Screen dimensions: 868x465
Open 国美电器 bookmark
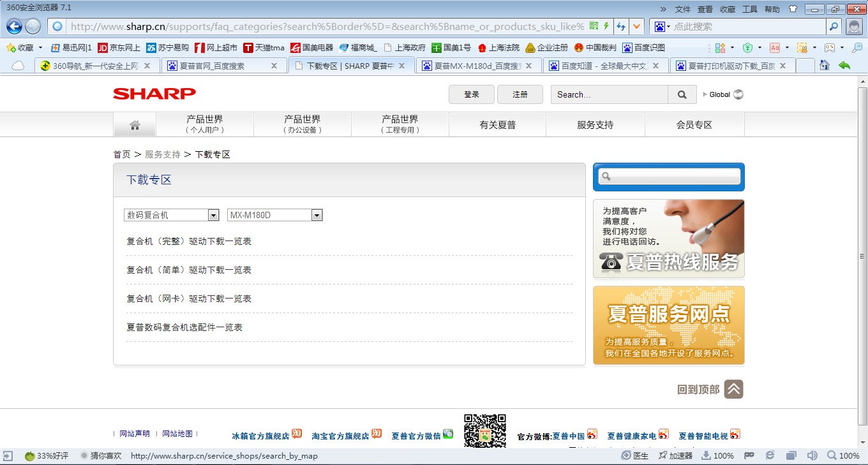tap(311, 47)
